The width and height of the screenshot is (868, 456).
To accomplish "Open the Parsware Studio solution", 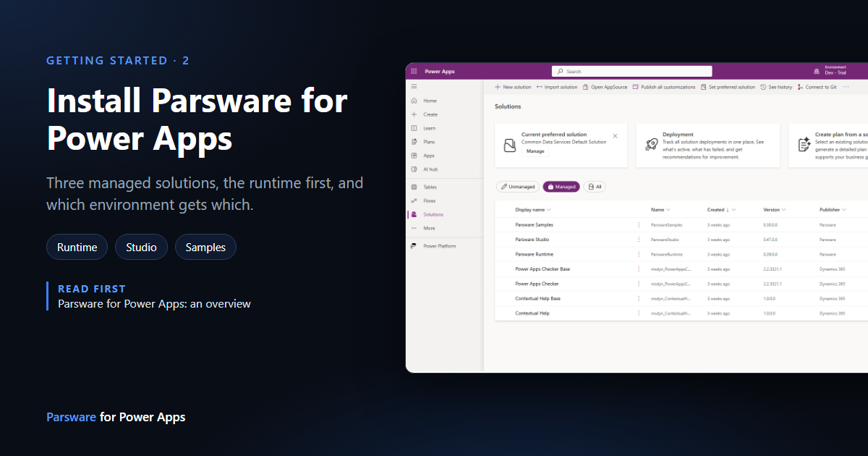I will pos(532,240).
